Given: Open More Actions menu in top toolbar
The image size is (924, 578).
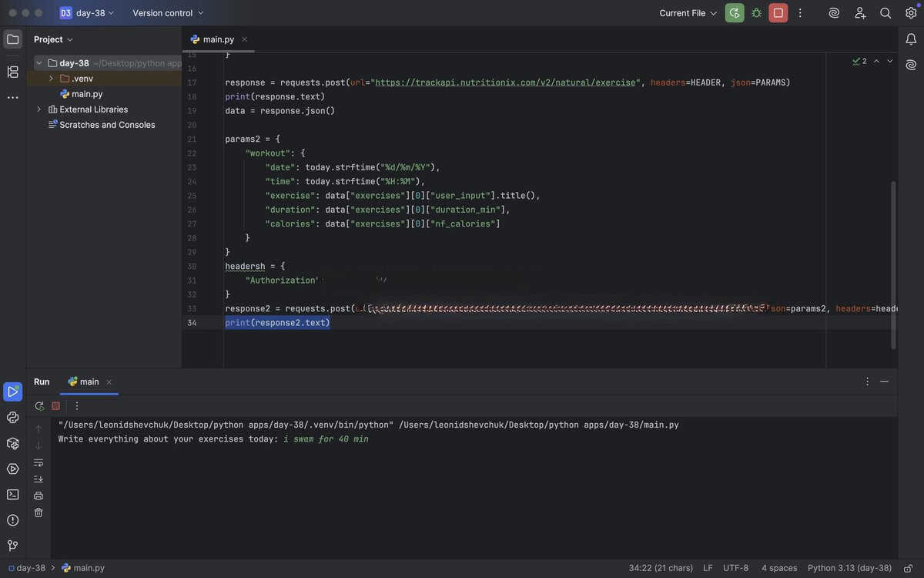Looking at the screenshot, I should (x=800, y=13).
